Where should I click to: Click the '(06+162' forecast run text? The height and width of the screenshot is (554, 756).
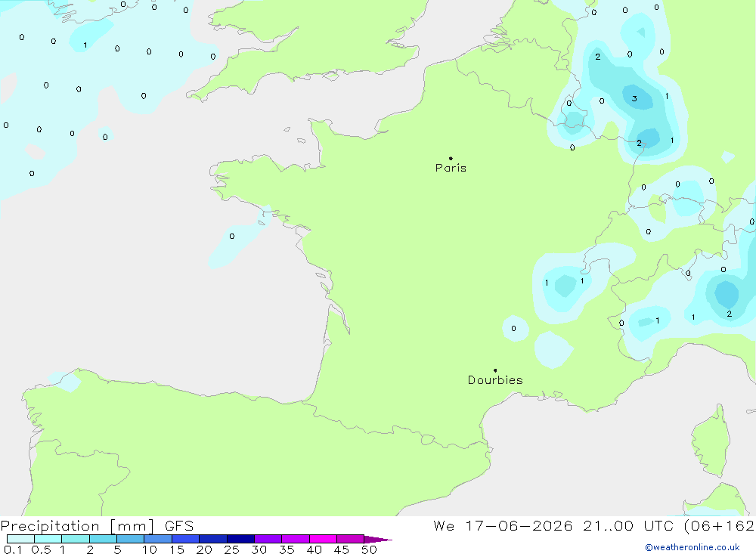tap(720, 526)
